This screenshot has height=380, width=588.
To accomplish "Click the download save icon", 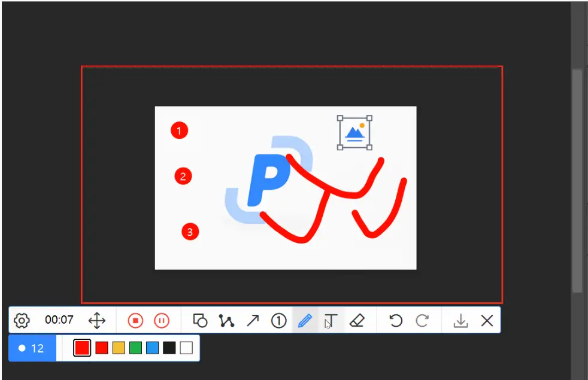I will point(460,320).
